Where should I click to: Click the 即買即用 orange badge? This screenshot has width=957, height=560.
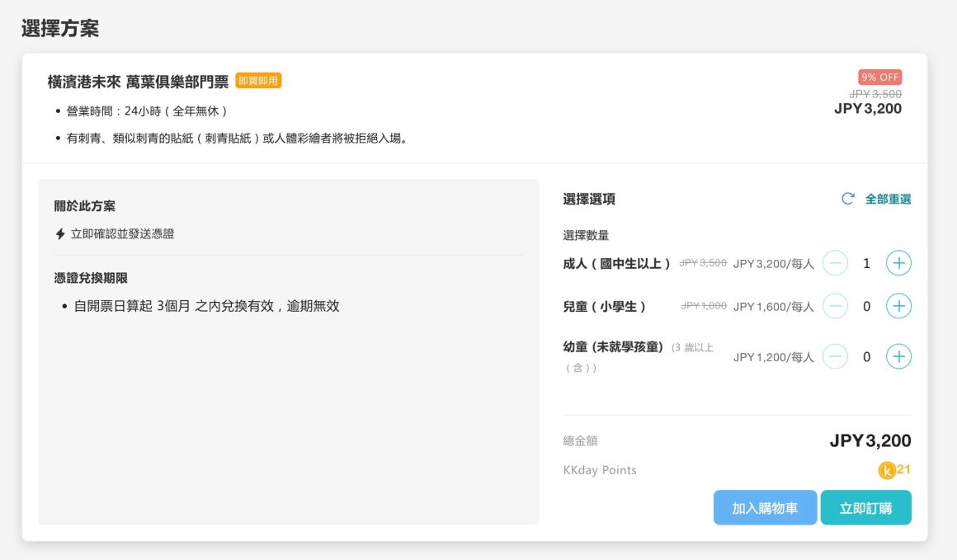(x=258, y=81)
